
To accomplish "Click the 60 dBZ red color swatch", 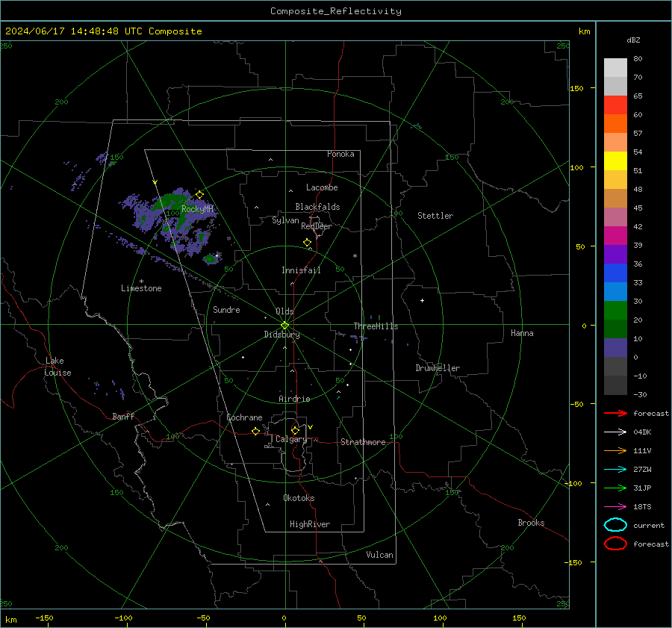I will (615, 105).
